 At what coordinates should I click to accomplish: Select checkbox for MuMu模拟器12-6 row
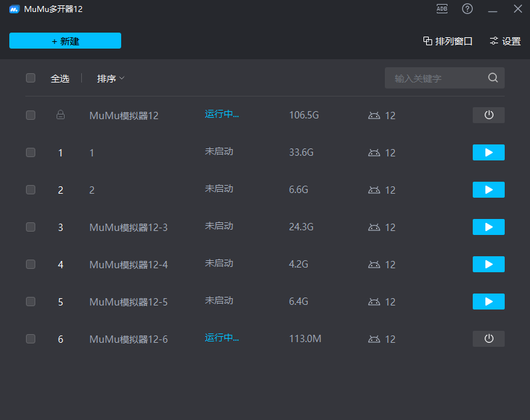click(x=31, y=339)
